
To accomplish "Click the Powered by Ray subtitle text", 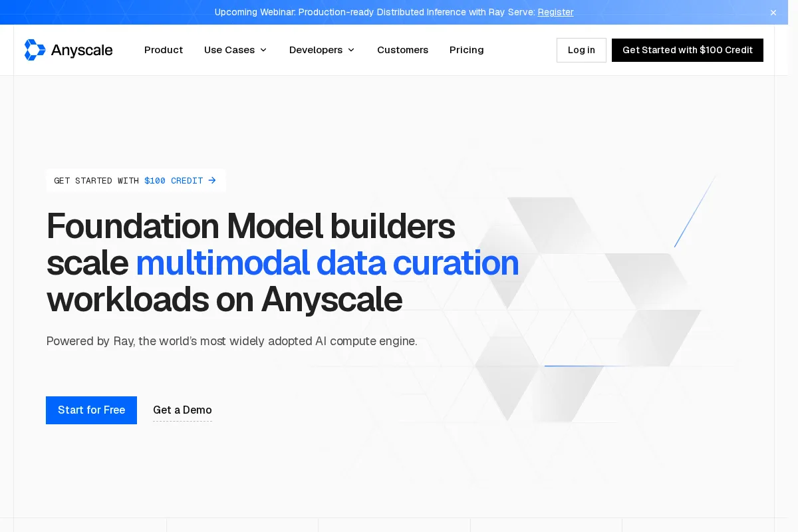I will tap(231, 341).
